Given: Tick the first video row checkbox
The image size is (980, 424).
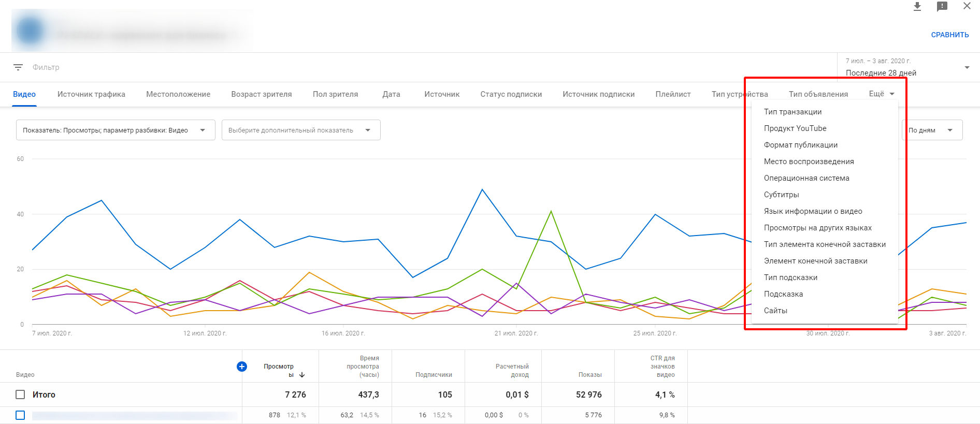Looking at the screenshot, I should coord(20,415).
